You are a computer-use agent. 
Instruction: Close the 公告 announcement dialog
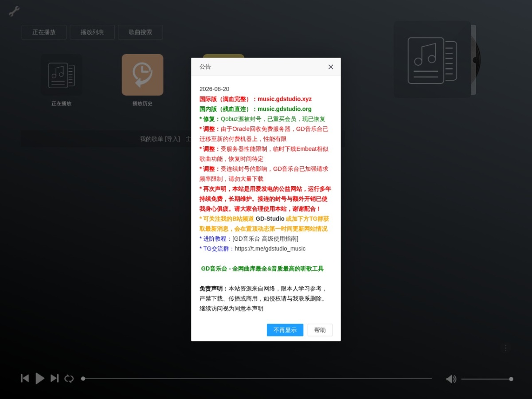(331, 67)
